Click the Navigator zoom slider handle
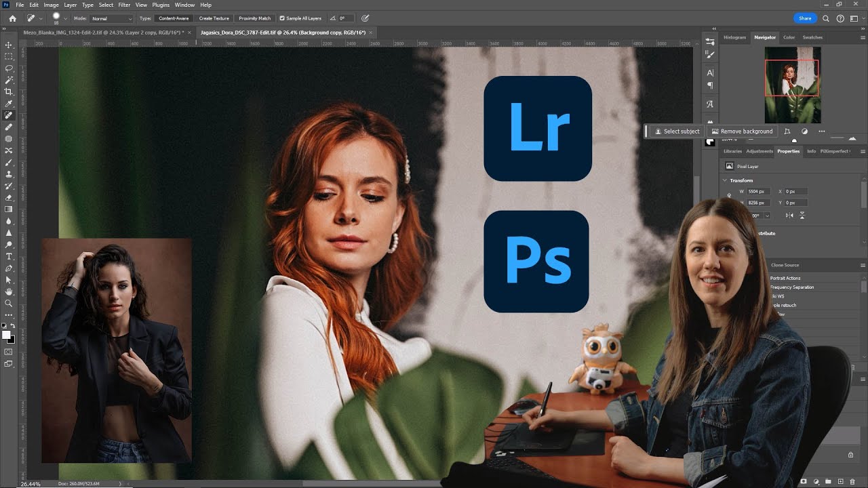The image size is (868, 488). click(794, 140)
